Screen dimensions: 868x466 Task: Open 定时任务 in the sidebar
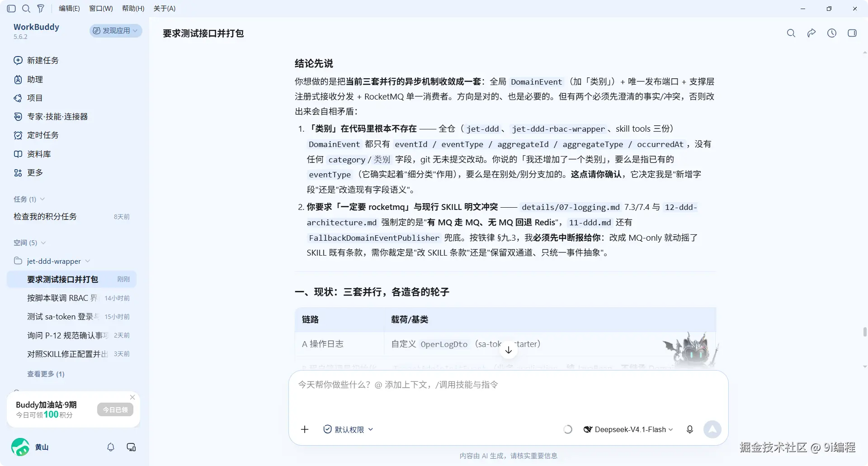(36, 135)
